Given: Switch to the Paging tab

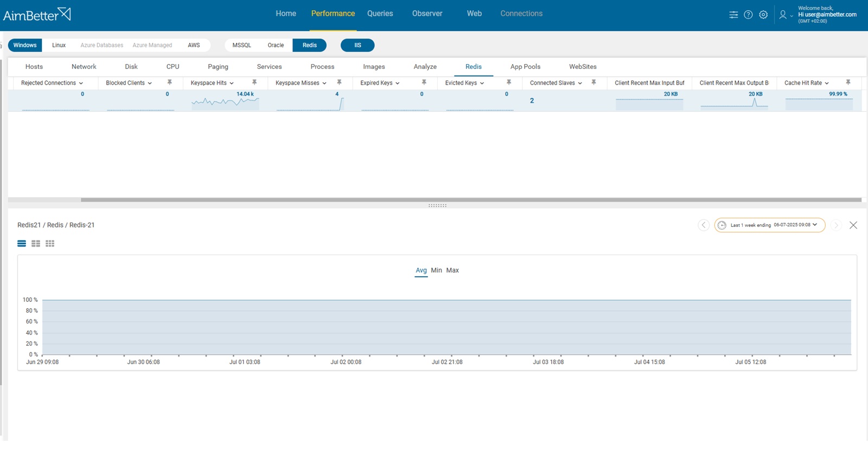Looking at the screenshot, I should tap(218, 67).
